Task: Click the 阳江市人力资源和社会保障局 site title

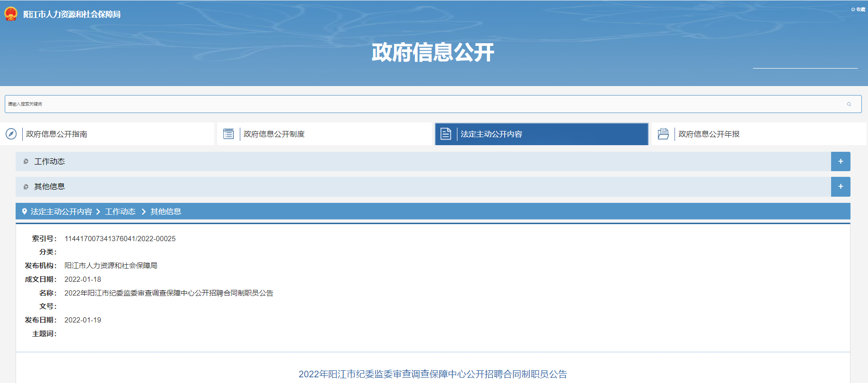Action: pos(72,14)
